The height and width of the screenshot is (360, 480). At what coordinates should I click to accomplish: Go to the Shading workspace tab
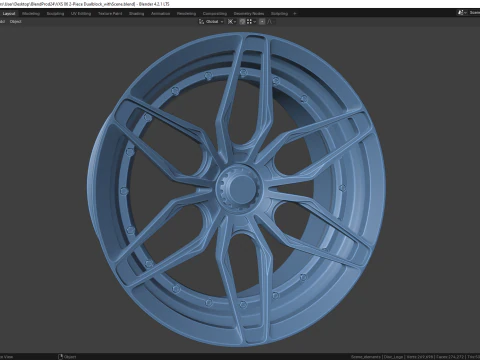coord(137,14)
